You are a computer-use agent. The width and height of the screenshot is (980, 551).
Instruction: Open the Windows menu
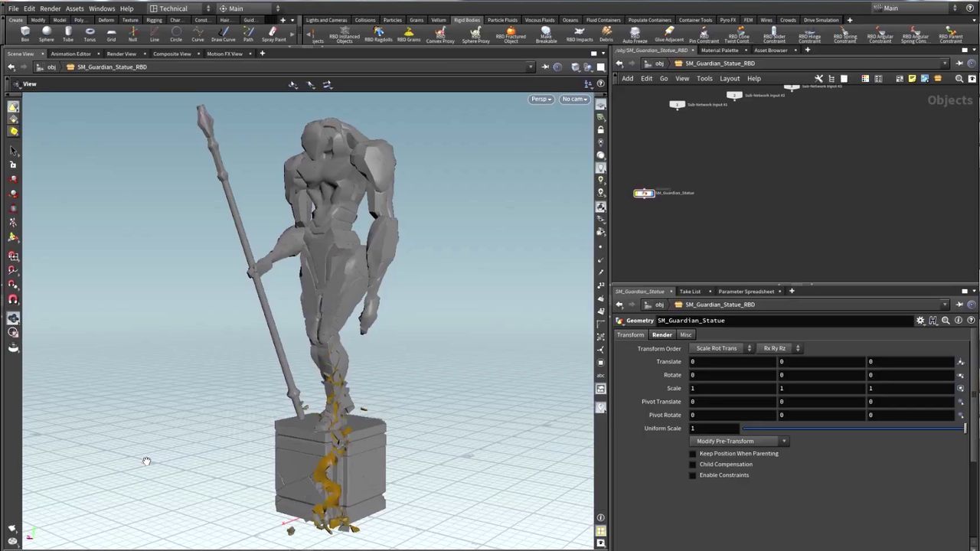pos(102,8)
